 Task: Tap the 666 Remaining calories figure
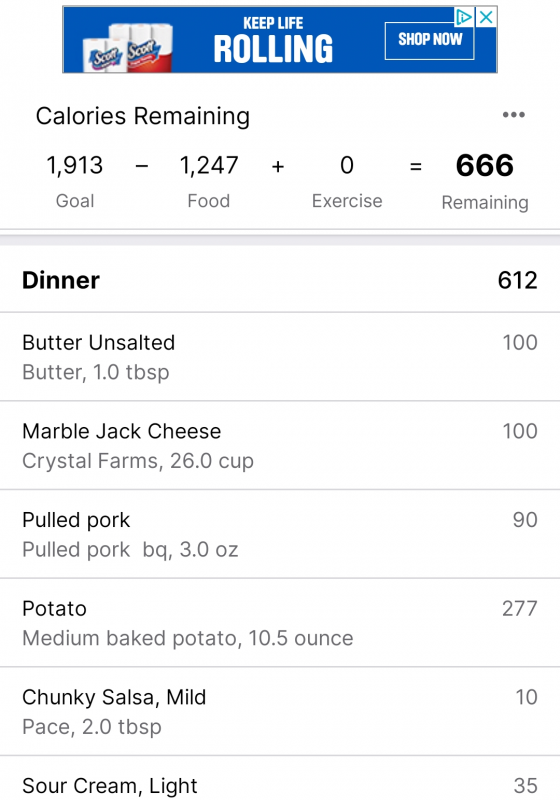(485, 165)
